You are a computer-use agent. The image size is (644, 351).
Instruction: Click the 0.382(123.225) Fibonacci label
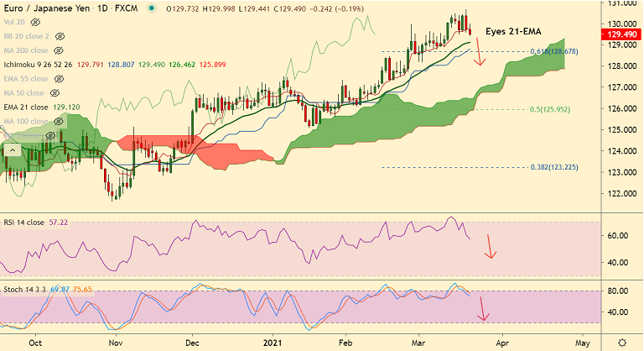[554, 167]
